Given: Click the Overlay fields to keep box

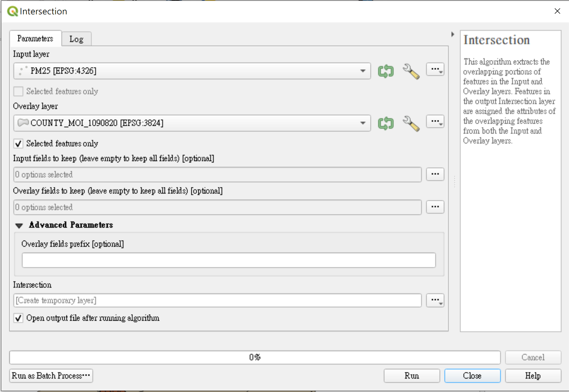Looking at the screenshot, I should tap(218, 207).
